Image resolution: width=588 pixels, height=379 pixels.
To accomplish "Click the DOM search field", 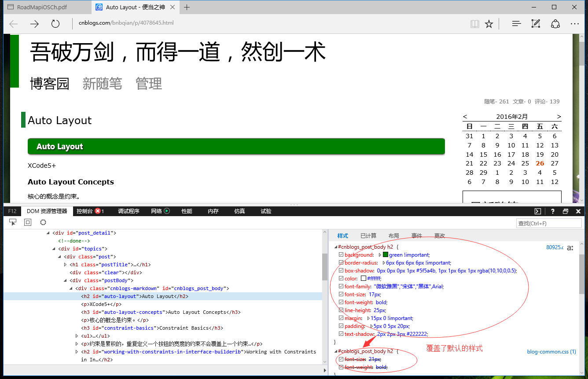I will tap(549, 223).
